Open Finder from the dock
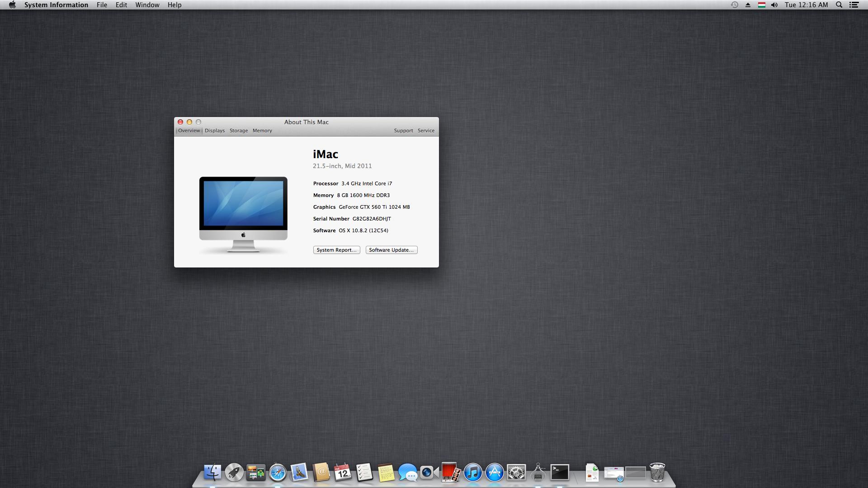This screenshot has width=868, height=488. [x=212, y=473]
